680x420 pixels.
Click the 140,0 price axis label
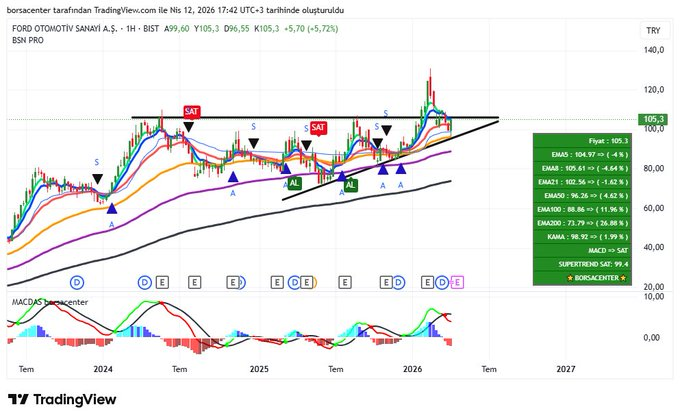point(654,50)
